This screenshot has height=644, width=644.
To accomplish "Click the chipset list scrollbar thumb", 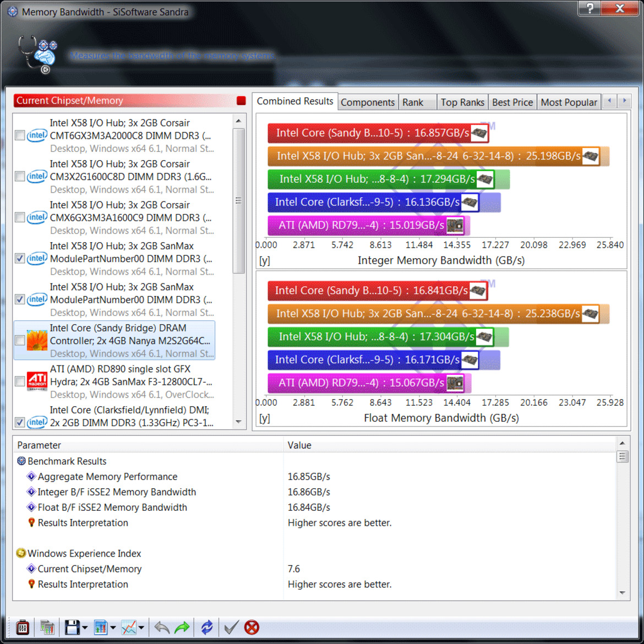I will coord(239,201).
